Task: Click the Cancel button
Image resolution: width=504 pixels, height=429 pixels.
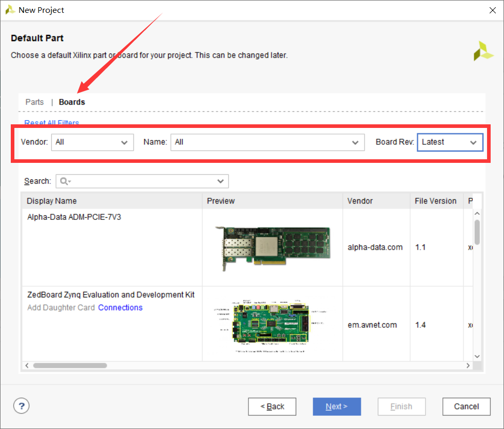Action: [x=467, y=406]
